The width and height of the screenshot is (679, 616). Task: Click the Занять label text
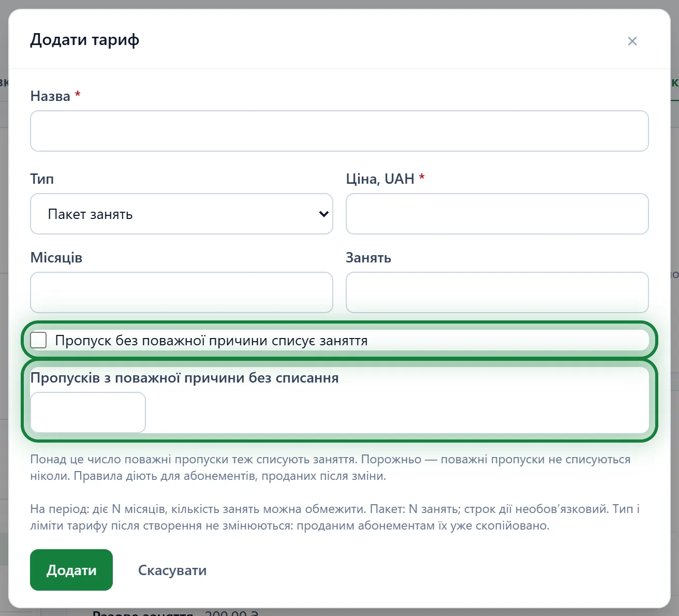pos(368,258)
